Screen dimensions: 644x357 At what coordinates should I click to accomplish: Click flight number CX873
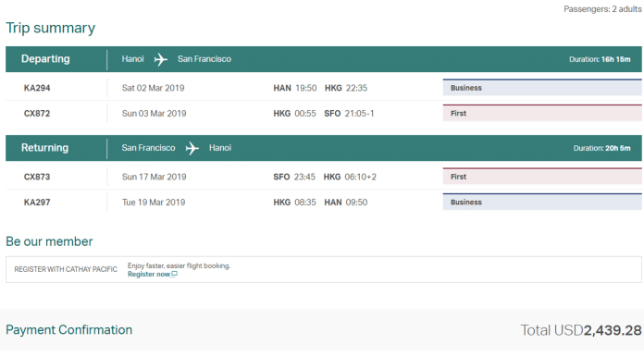tap(37, 177)
